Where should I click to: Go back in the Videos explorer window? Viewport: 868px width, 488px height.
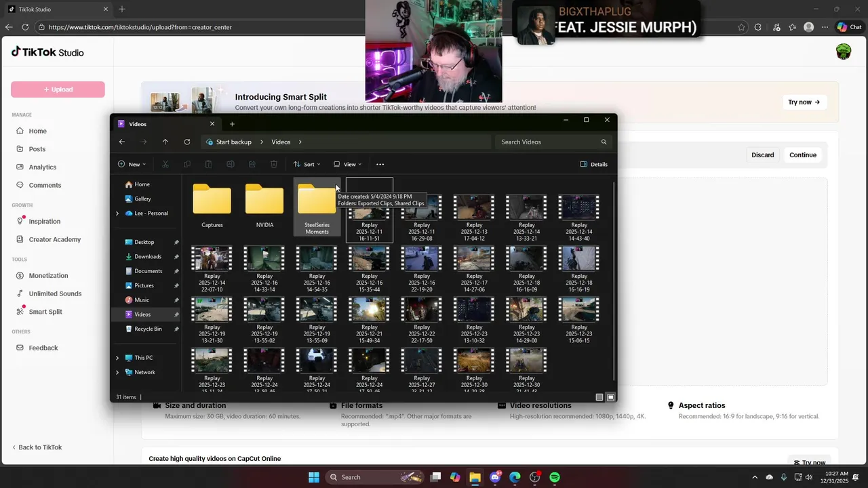point(121,142)
